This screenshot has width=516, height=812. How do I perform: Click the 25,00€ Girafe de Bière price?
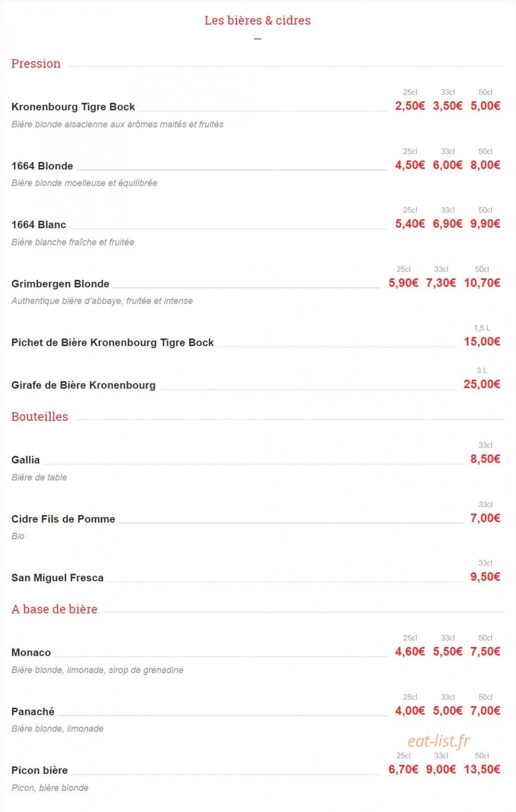point(482,384)
